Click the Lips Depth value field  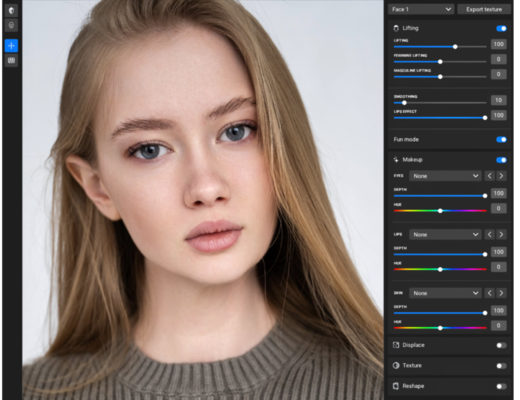click(499, 252)
